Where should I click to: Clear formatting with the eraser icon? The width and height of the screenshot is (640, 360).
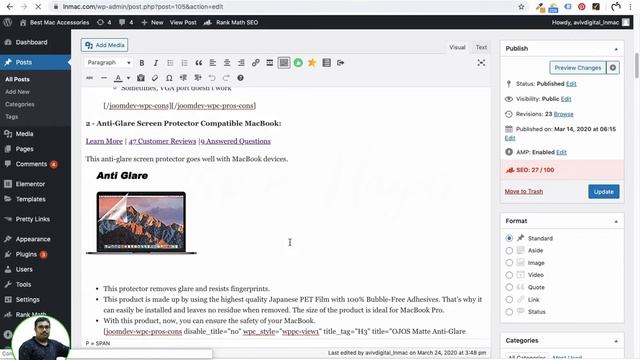pos(155,78)
